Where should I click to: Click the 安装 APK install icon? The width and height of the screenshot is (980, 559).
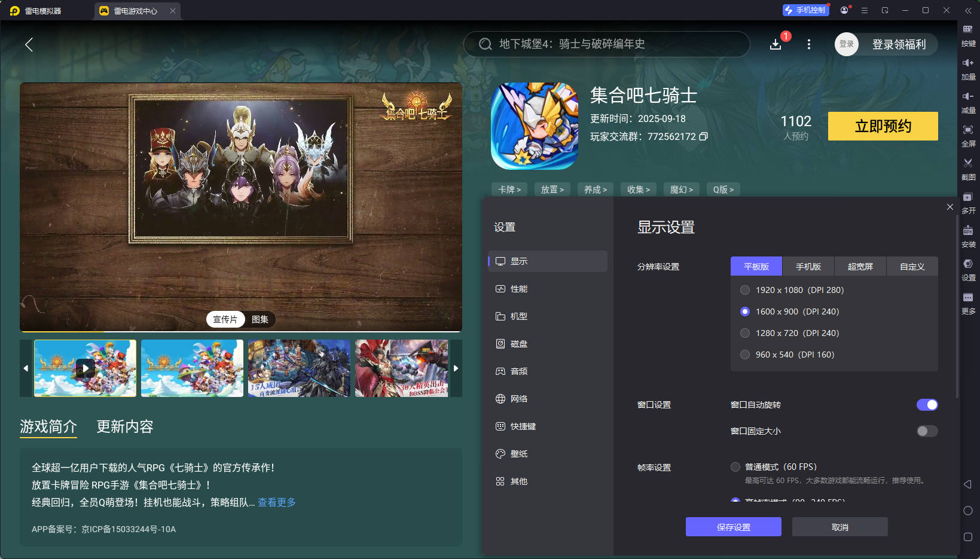(x=968, y=237)
